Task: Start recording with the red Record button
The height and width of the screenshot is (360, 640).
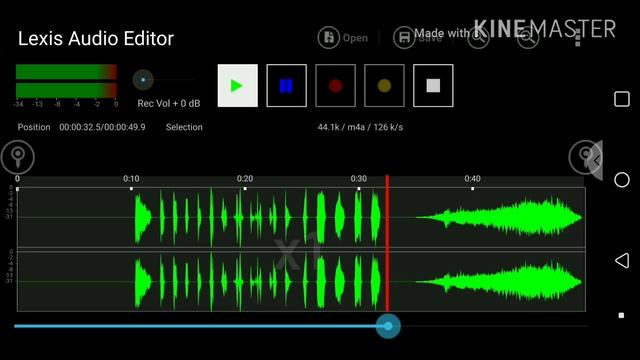Action: [335, 86]
